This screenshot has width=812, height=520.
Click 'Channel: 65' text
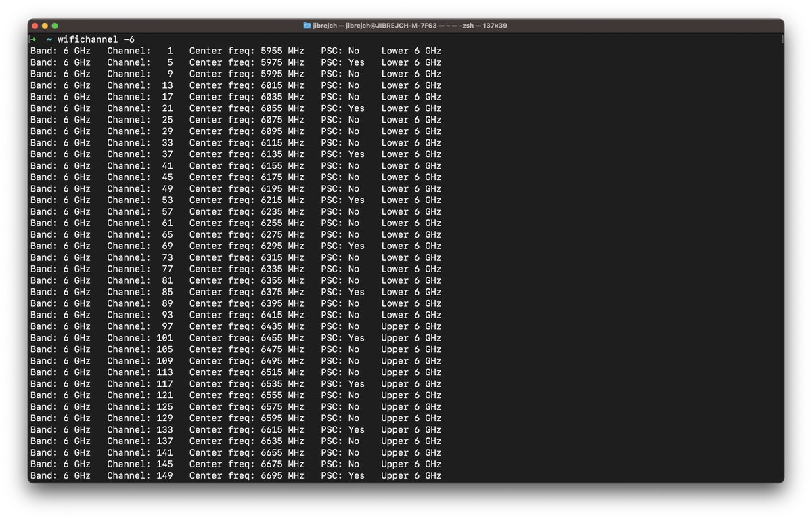coord(139,235)
